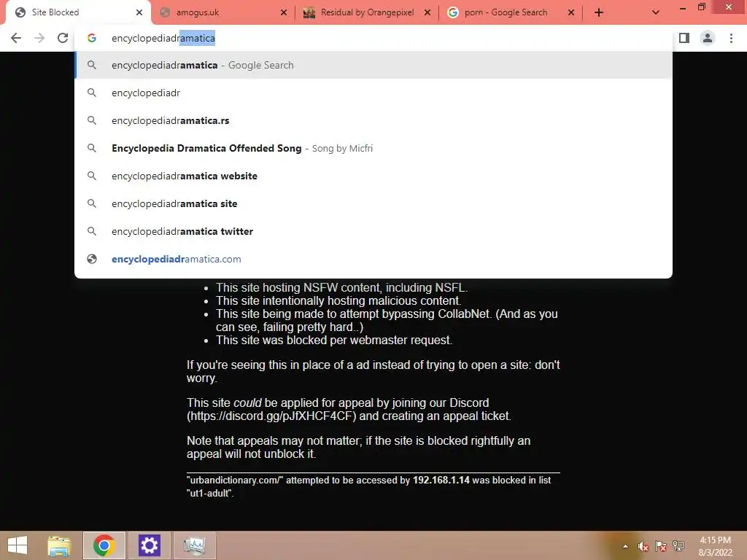Image resolution: width=747 pixels, height=560 pixels.
Task: Open Chrome three-dot menu
Action: (731, 38)
